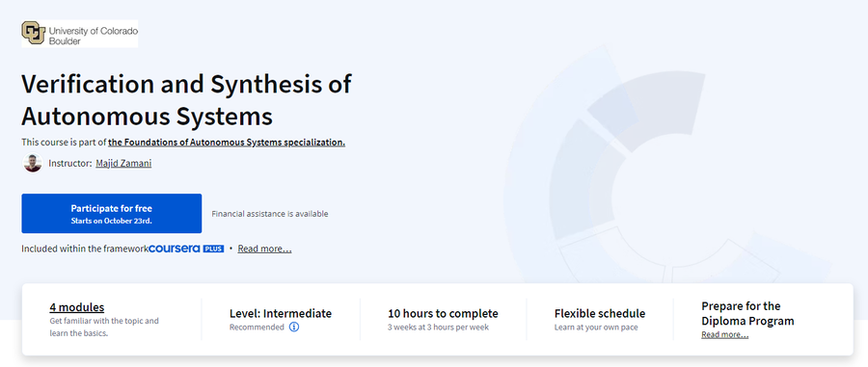Click the 3 weeks at 3 hours text

(x=439, y=328)
